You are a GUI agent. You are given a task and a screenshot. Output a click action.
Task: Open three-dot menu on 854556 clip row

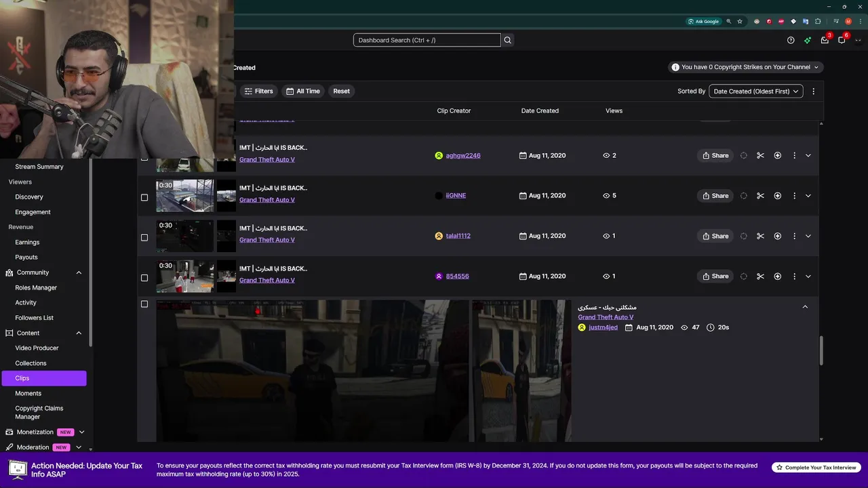pos(794,276)
